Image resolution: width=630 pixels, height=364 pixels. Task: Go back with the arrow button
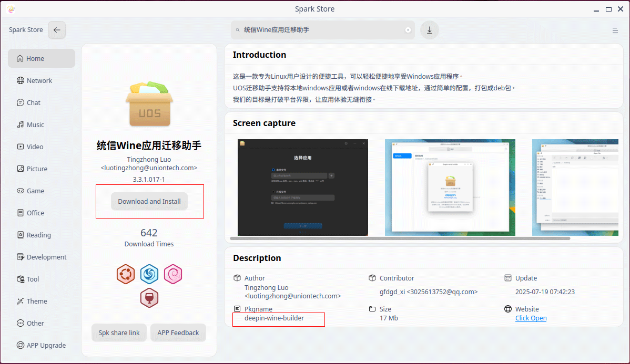[x=57, y=30]
